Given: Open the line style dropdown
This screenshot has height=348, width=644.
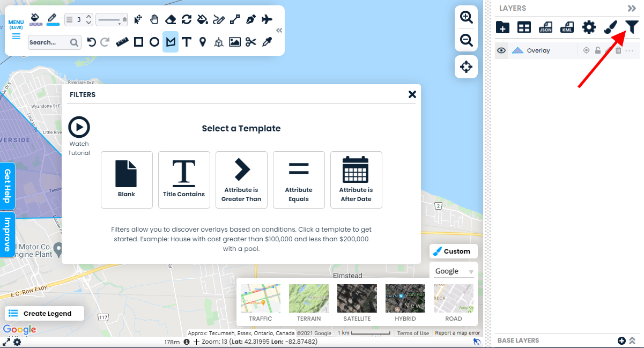Looking at the screenshot, I should (x=112, y=20).
